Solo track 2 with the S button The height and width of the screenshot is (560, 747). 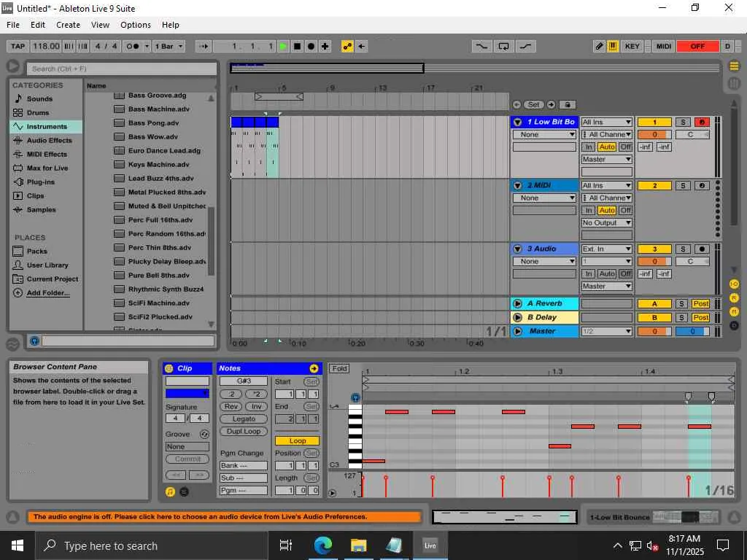pos(683,185)
